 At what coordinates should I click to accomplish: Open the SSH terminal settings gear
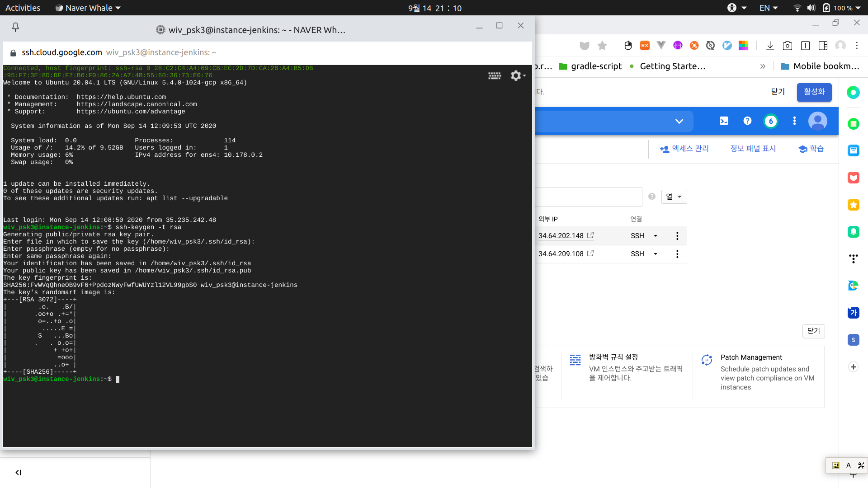pyautogui.click(x=516, y=75)
